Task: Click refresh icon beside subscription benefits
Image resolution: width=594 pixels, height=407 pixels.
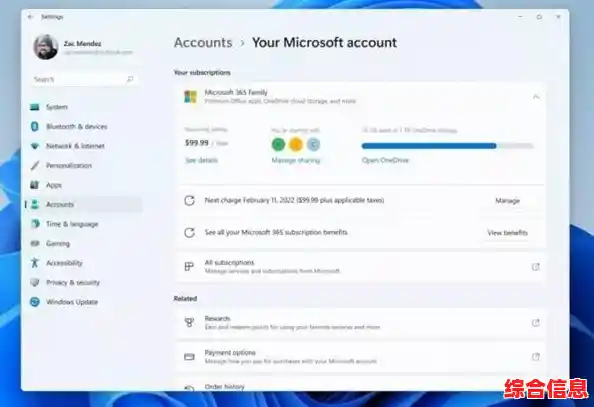Action: [x=189, y=233]
